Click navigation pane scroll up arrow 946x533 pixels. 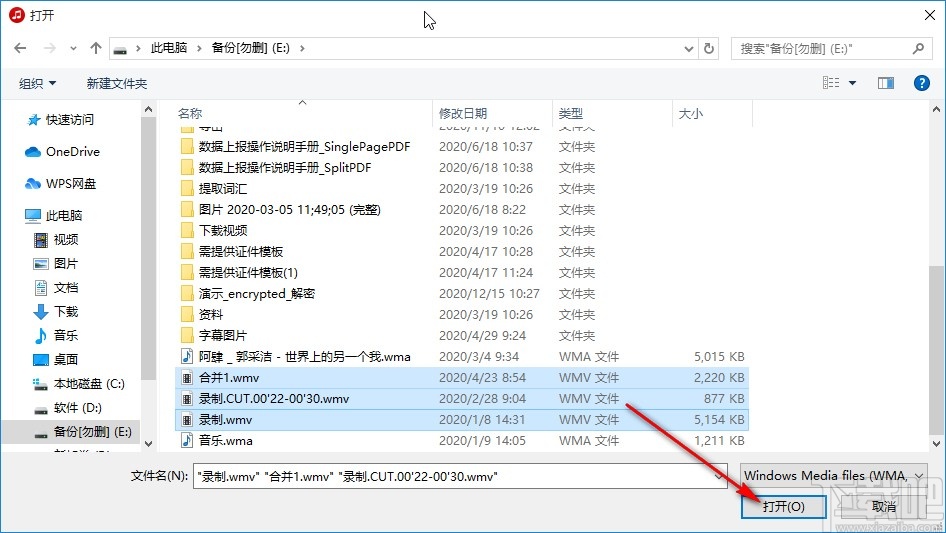coord(148,110)
